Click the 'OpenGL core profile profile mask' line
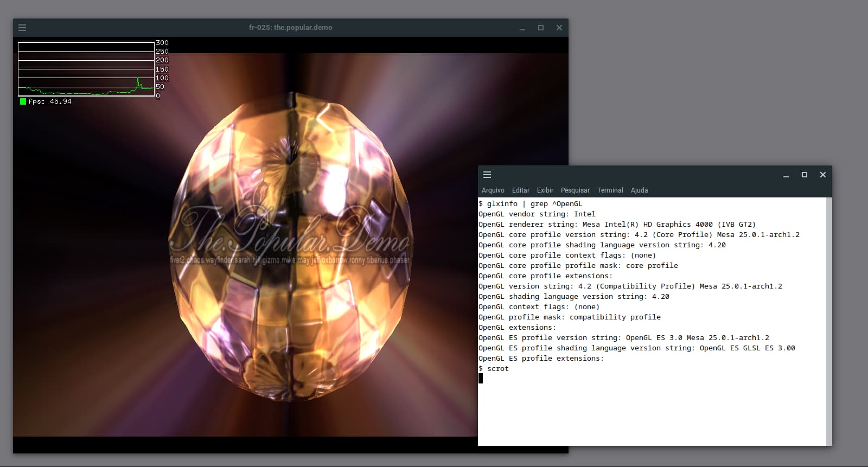This screenshot has height=467, width=868. (x=578, y=266)
